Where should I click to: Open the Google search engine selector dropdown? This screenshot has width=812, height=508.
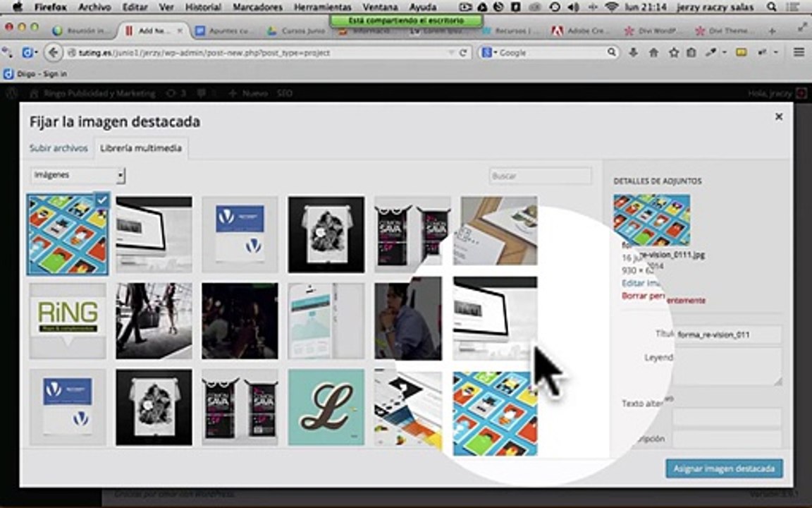click(x=489, y=52)
